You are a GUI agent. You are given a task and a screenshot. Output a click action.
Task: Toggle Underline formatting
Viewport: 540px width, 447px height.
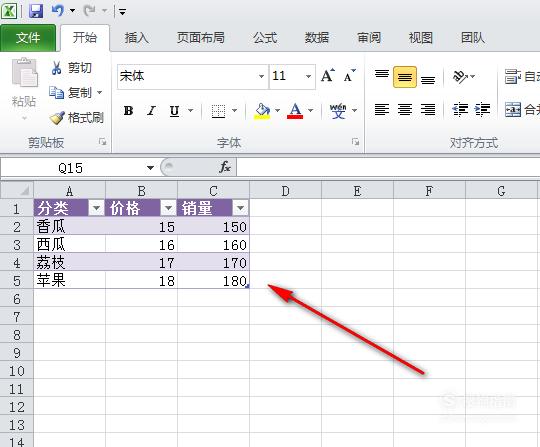pos(175,111)
